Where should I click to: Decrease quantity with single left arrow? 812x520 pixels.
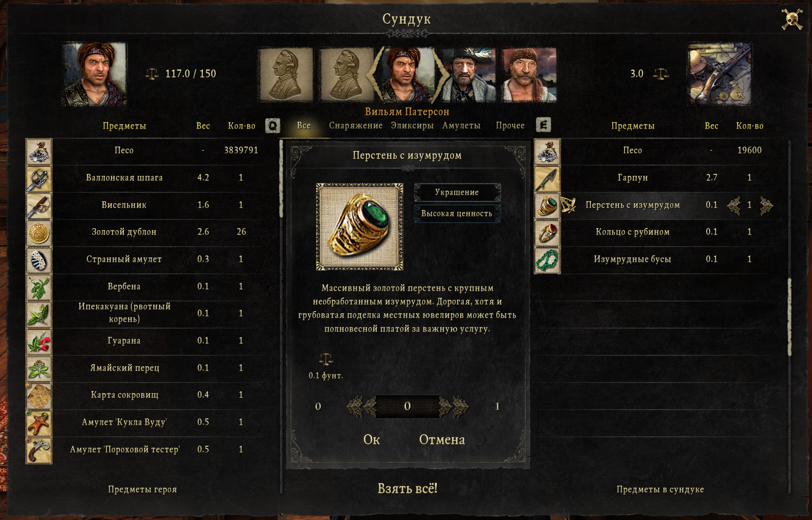coord(370,406)
